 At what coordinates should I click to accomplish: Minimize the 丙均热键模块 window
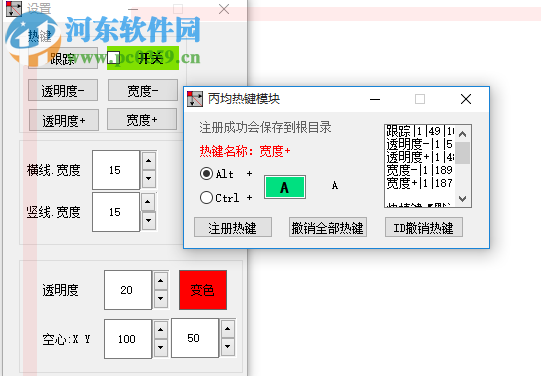pos(375,99)
